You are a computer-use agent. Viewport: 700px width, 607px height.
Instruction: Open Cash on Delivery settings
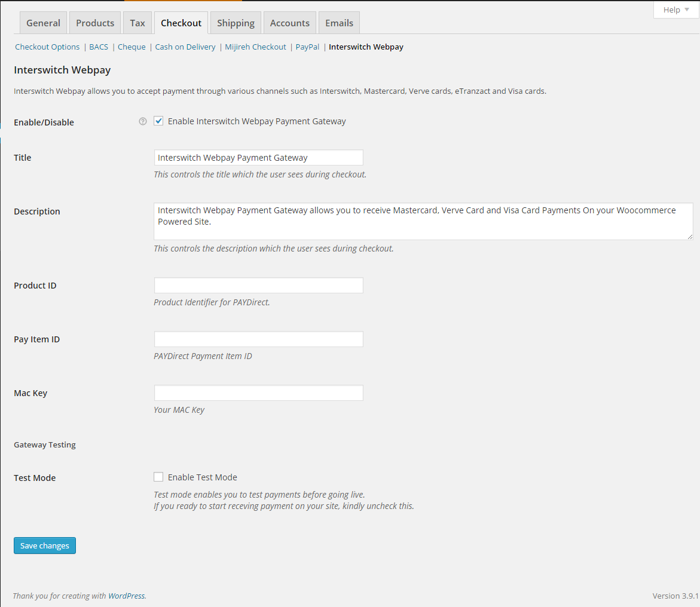pos(185,47)
